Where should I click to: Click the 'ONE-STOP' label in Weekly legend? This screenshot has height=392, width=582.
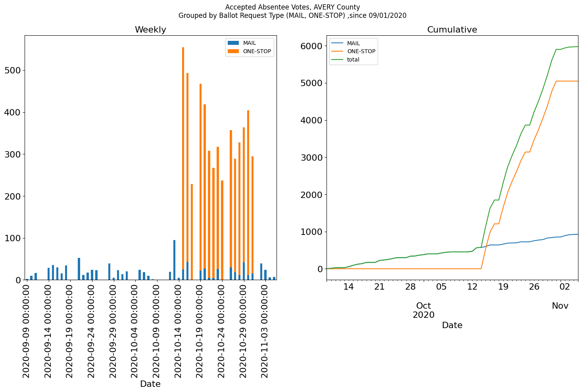[x=257, y=51]
